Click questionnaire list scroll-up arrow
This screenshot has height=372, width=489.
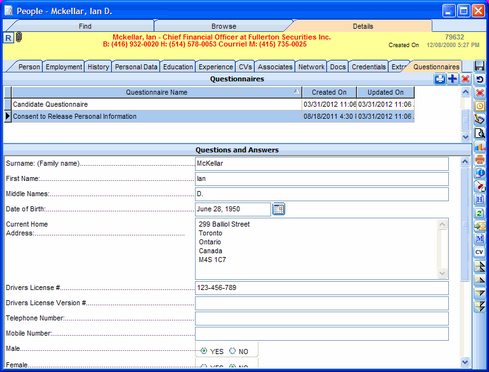point(466,92)
